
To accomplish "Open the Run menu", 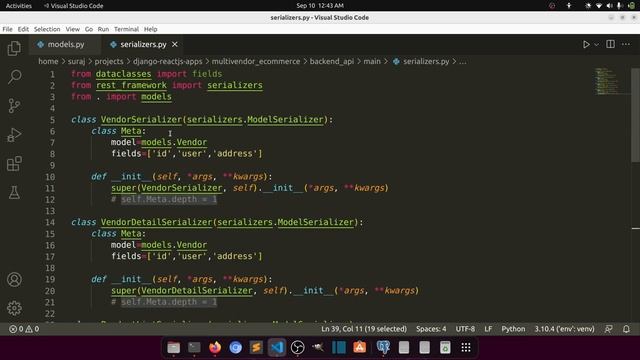I will (x=103, y=29).
